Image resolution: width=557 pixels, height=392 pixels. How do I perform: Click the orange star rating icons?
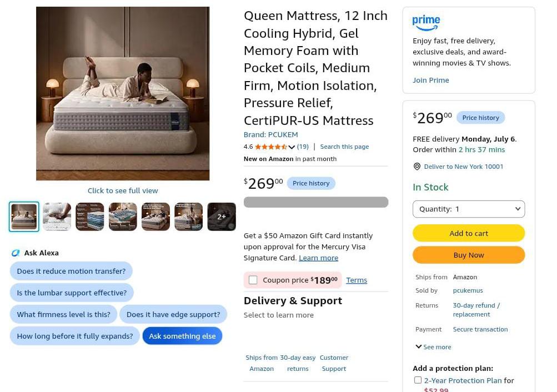point(271,147)
